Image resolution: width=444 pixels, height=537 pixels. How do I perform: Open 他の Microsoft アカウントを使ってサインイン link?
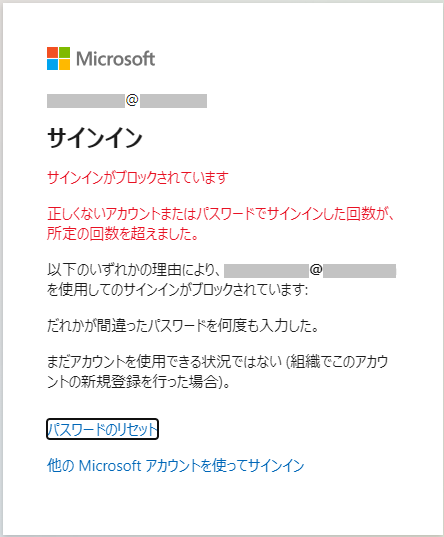[175, 465]
